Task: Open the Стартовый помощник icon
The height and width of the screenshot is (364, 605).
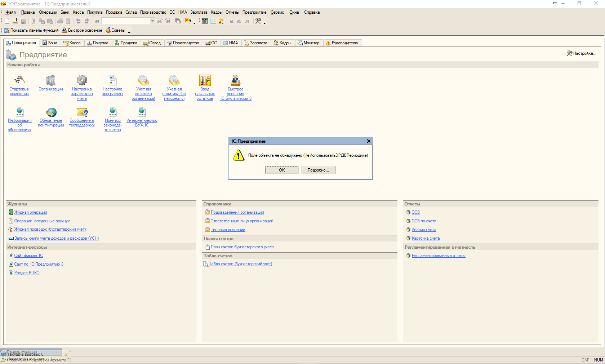Action: (19, 80)
